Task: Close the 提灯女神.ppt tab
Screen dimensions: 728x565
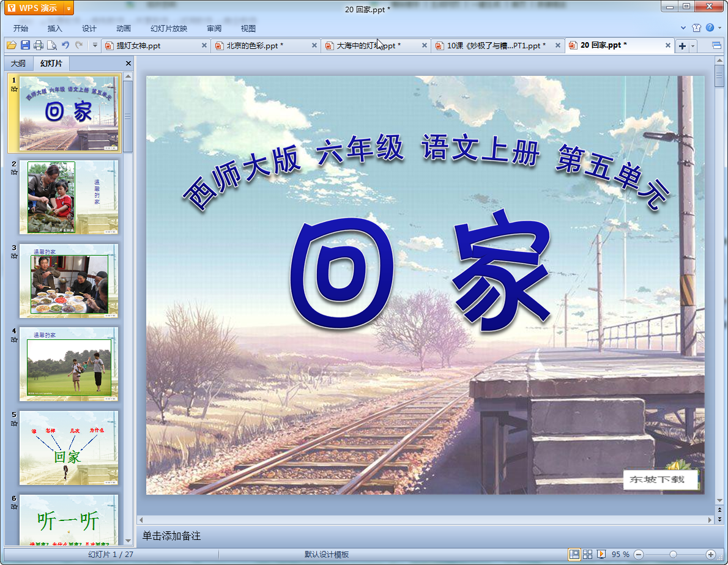Action: click(204, 45)
